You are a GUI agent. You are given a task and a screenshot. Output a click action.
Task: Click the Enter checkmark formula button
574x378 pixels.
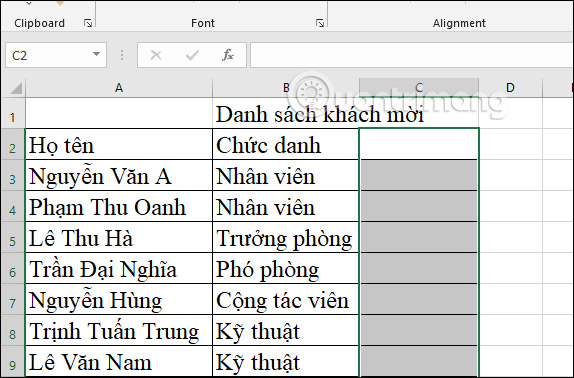[x=192, y=55]
